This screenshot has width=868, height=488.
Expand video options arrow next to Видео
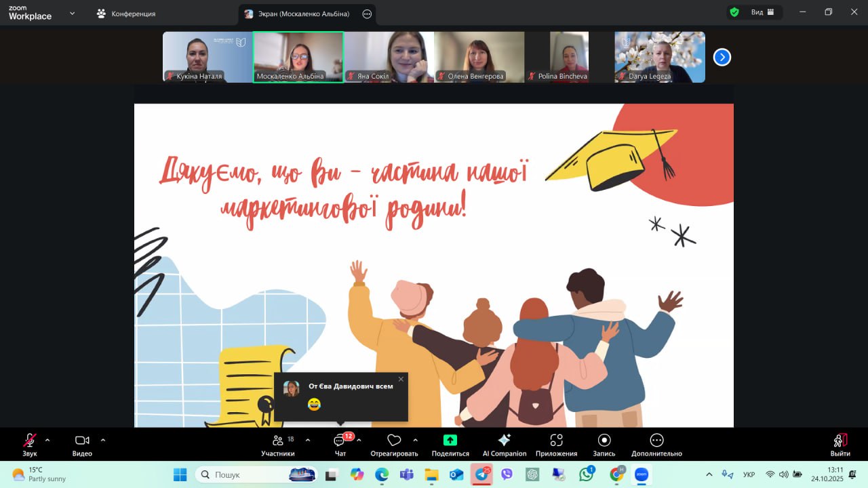(x=103, y=440)
